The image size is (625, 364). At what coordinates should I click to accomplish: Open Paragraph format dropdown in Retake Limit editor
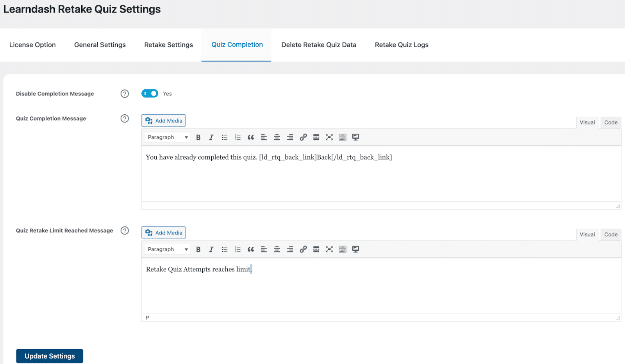click(167, 249)
